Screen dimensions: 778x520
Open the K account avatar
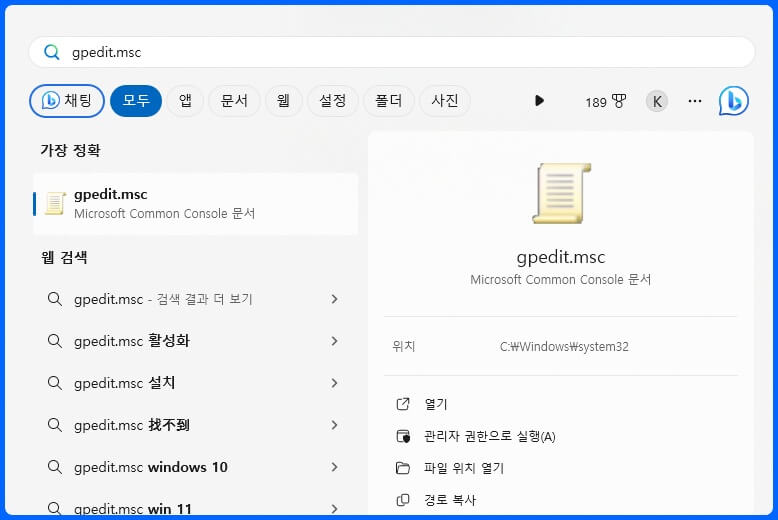tap(656, 101)
